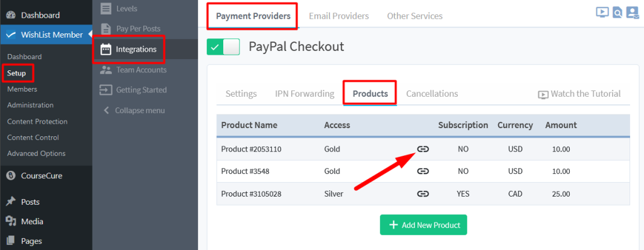Click the plus icon on Add New Product
The image size is (644, 250).
(394, 225)
